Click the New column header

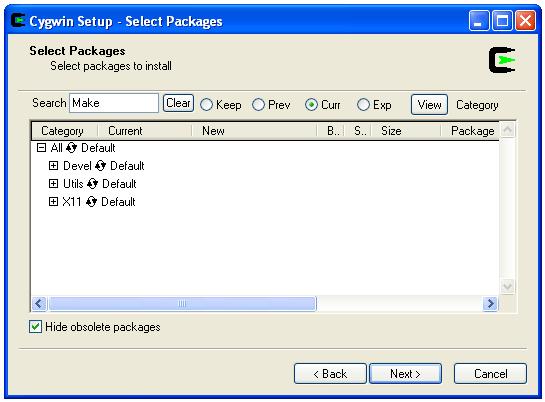click(x=254, y=131)
